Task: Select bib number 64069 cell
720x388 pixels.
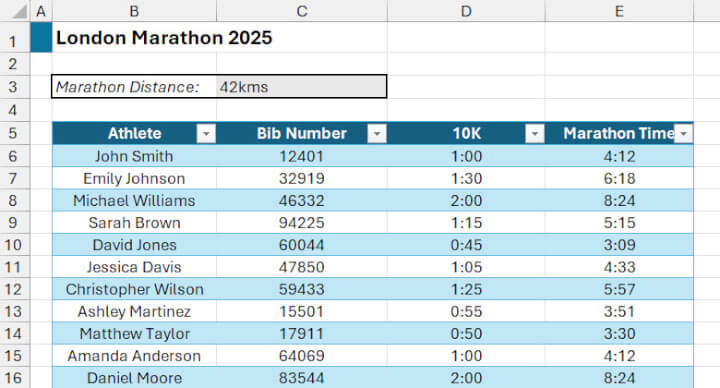Action: [x=302, y=356]
